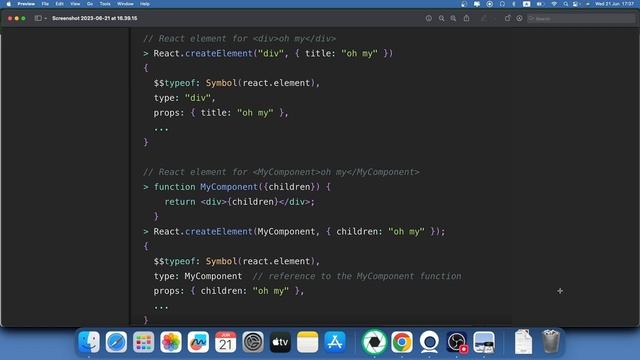Toggle the Preview sidebar view button
Image resolution: width=640 pixels, height=360 pixels.
(38, 18)
